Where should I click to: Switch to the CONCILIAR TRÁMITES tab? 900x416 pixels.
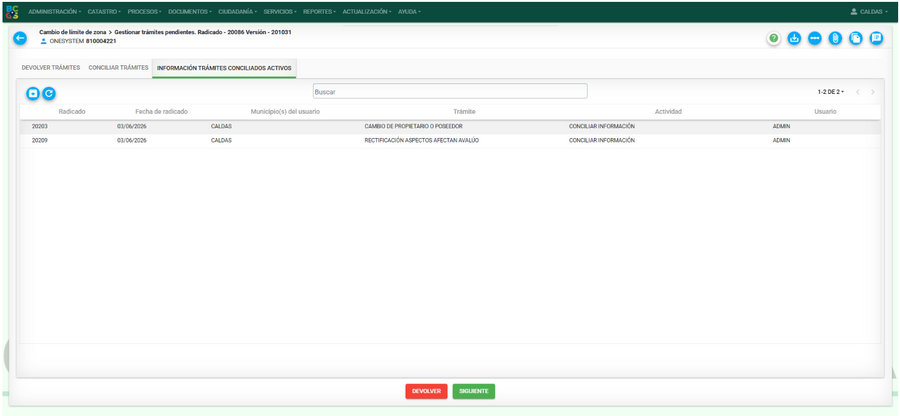coord(118,68)
